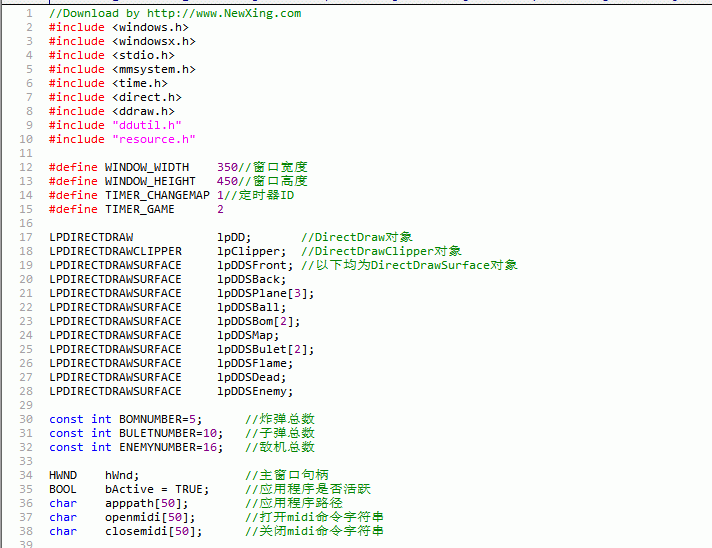Screen dimensions: 712x548
Task: Click the lpDDSBack variable
Action: point(252,280)
